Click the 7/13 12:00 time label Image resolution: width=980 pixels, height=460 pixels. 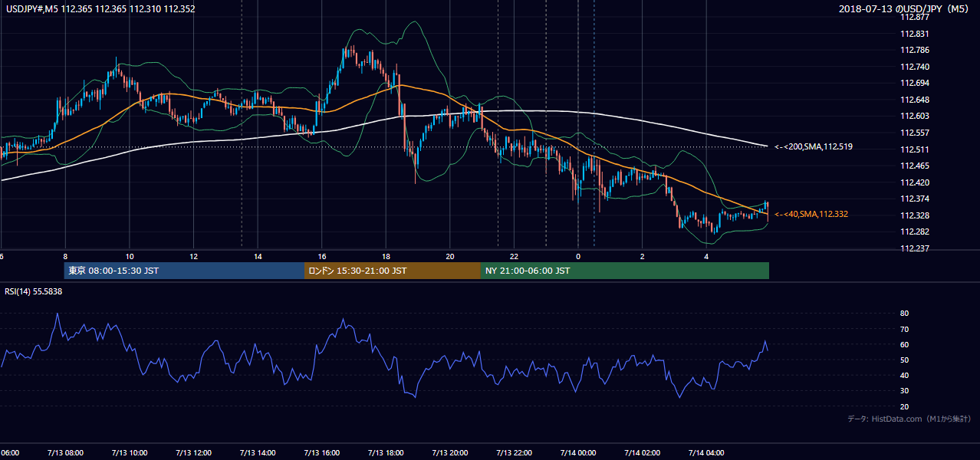tap(193, 453)
